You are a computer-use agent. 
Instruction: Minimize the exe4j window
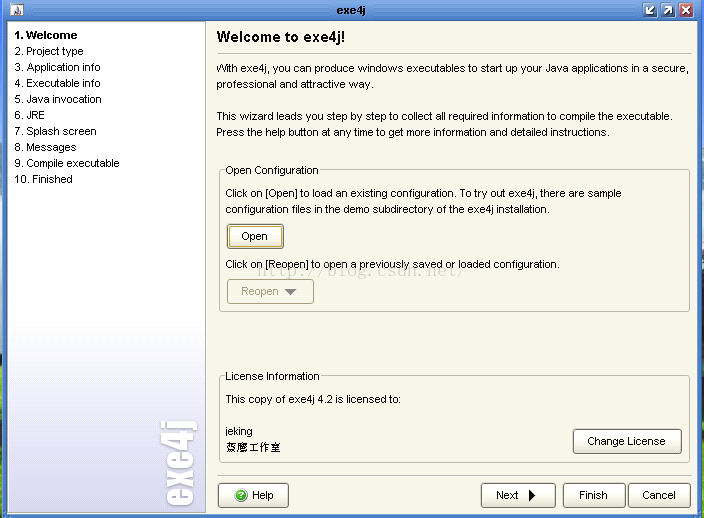click(x=650, y=10)
